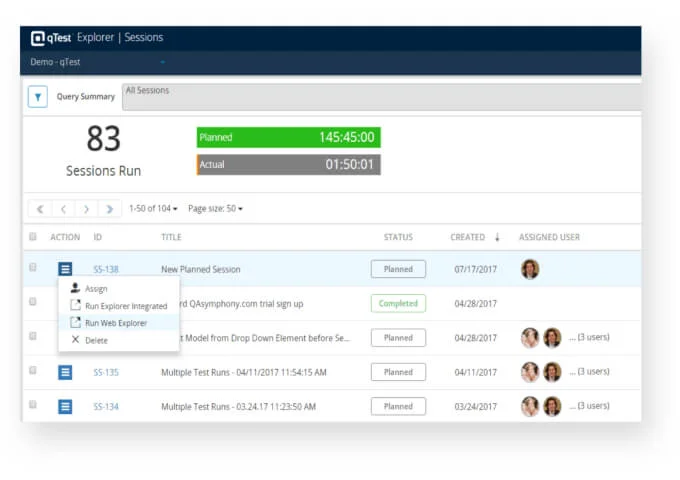This screenshot has width=680, height=480.
Task: Click the '... (3 users)' text for SS-135
Action: point(589,372)
